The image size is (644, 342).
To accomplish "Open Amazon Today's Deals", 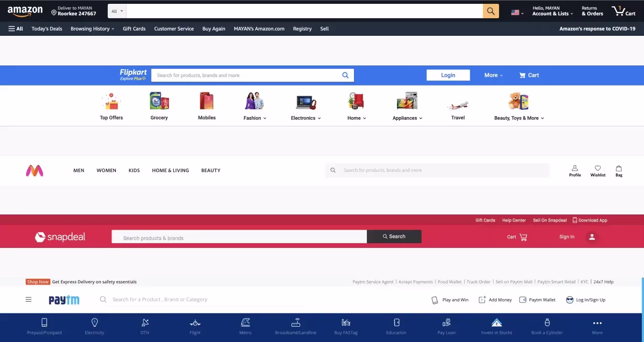I will 47,29.
